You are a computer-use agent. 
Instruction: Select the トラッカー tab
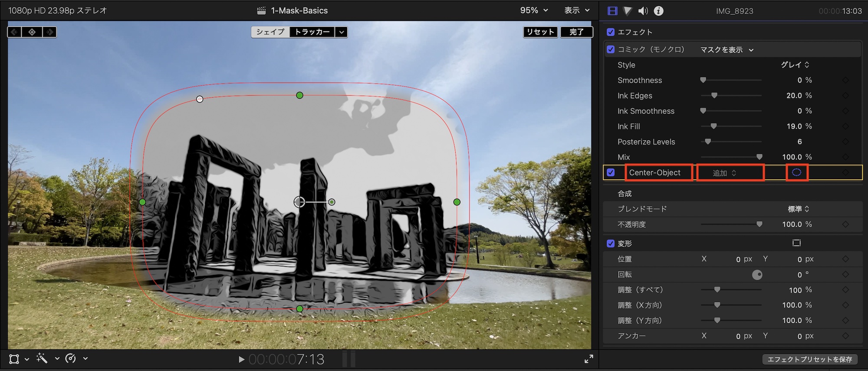coord(312,32)
